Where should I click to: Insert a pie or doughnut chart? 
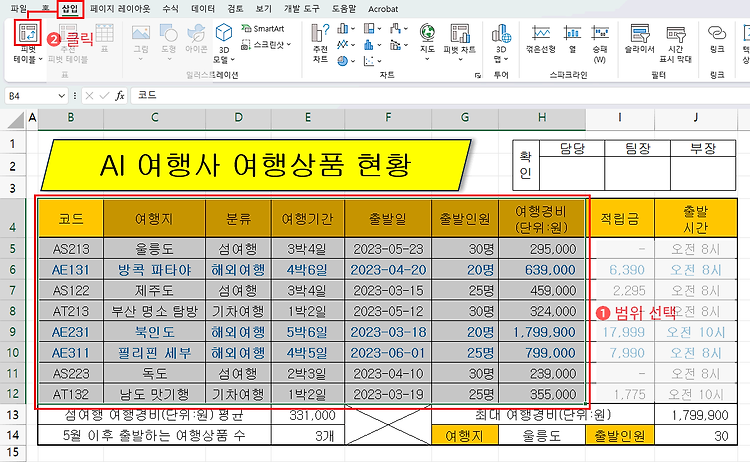(x=342, y=61)
